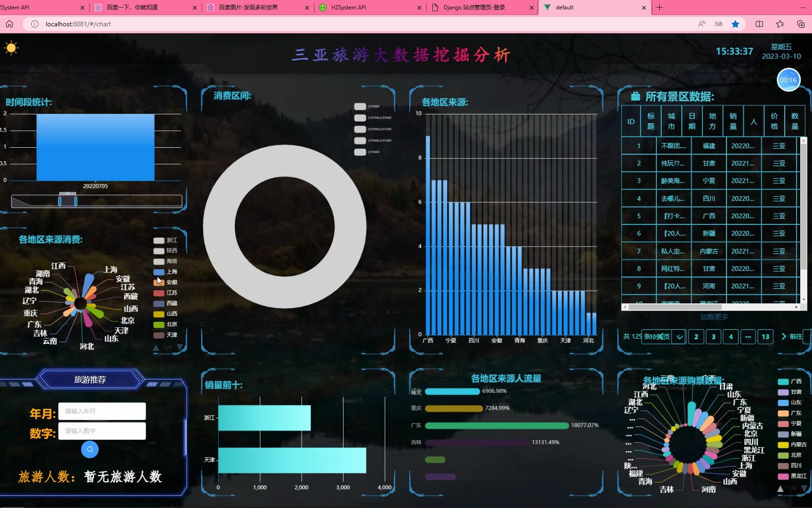Screen dimensions: 812x508
Task: Close the 百度图片 tab
Action: [x=307, y=8]
